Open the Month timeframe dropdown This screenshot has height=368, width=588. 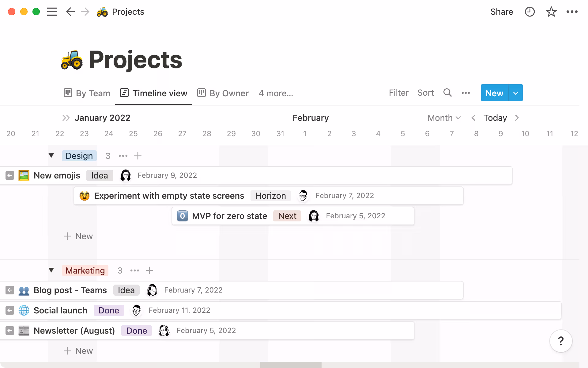tap(444, 118)
